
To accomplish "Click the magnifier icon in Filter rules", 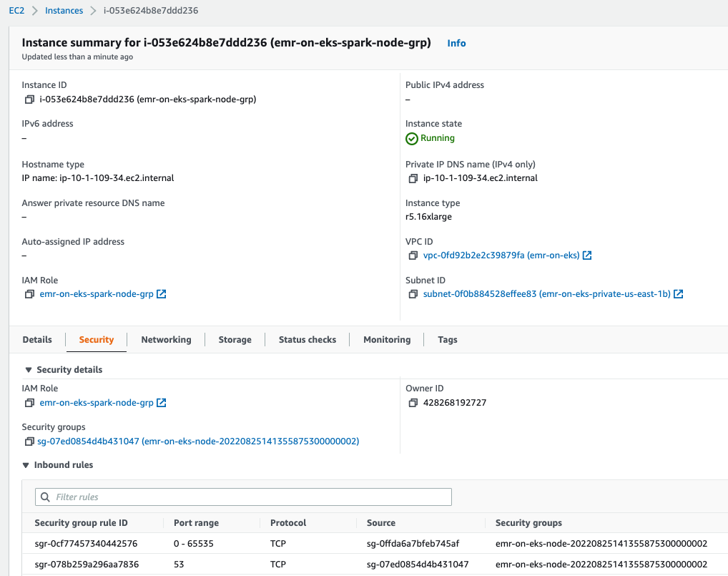I will [x=45, y=497].
